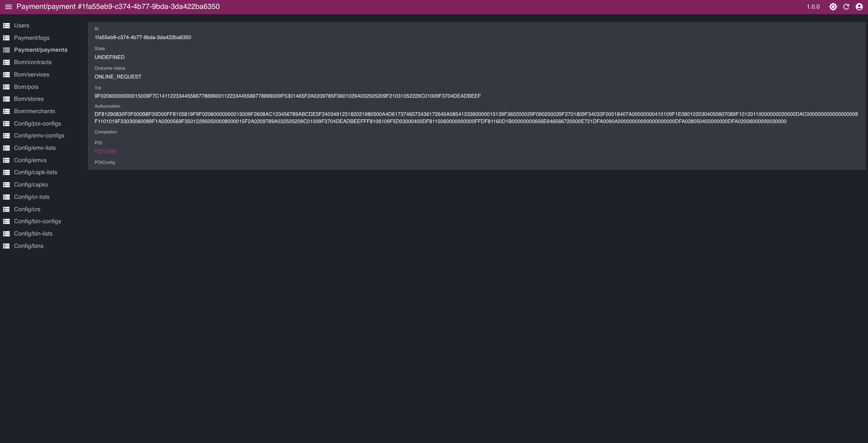This screenshot has height=443, width=868.
Task: Open Config/crs
Action: tap(27, 209)
